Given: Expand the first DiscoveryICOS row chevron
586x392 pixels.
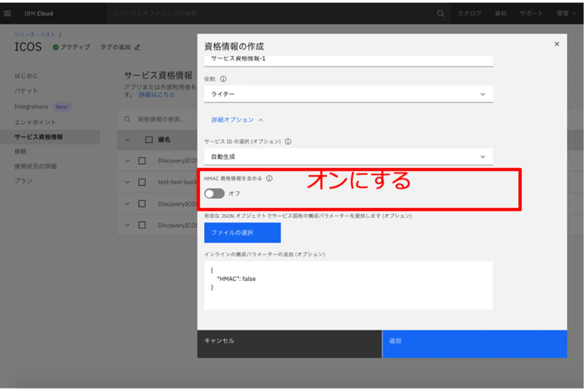Looking at the screenshot, I should coord(128,161).
